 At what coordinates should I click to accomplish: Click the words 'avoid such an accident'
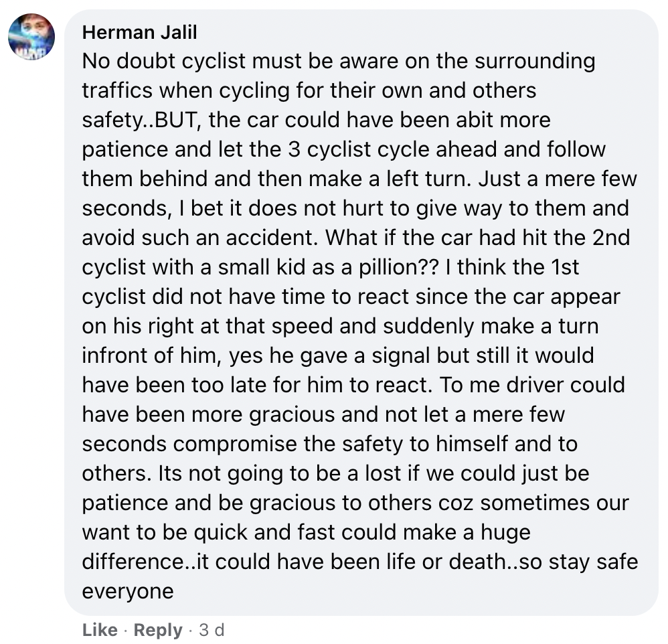point(199,238)
